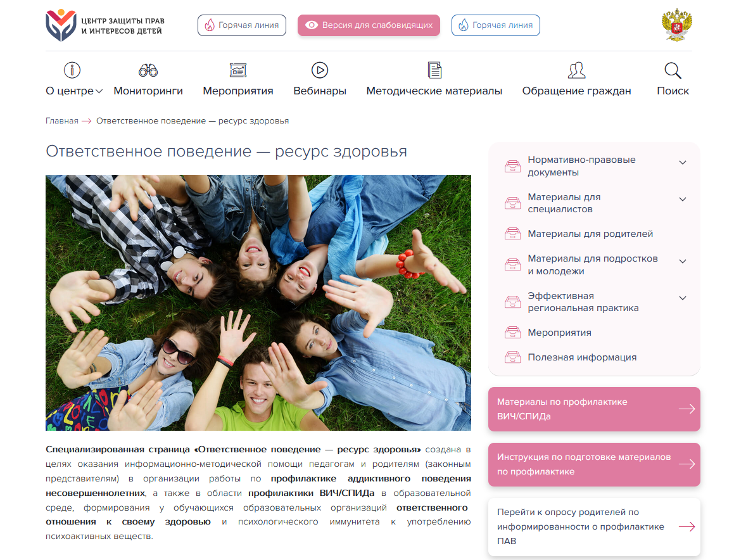This screenshot has height=560, width=734.
Task: Open search using the magnifier icon
Action: pos(673,70)
